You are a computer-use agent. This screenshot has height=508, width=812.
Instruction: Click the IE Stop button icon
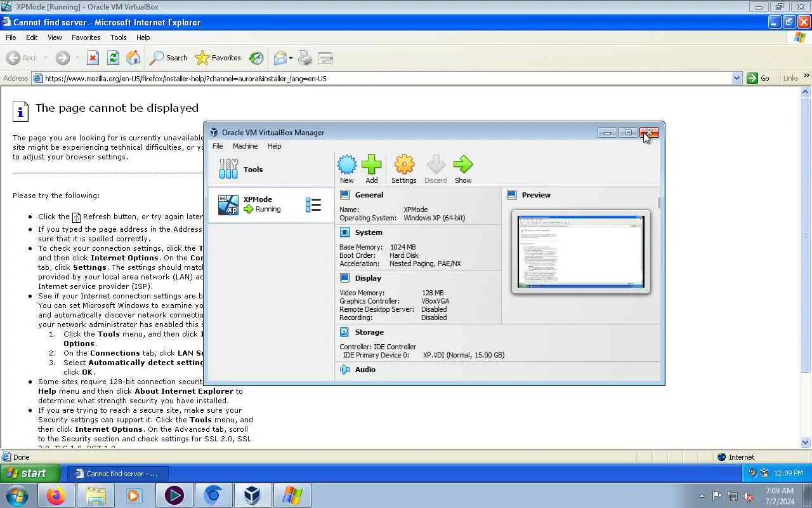(x=93, y=58)
